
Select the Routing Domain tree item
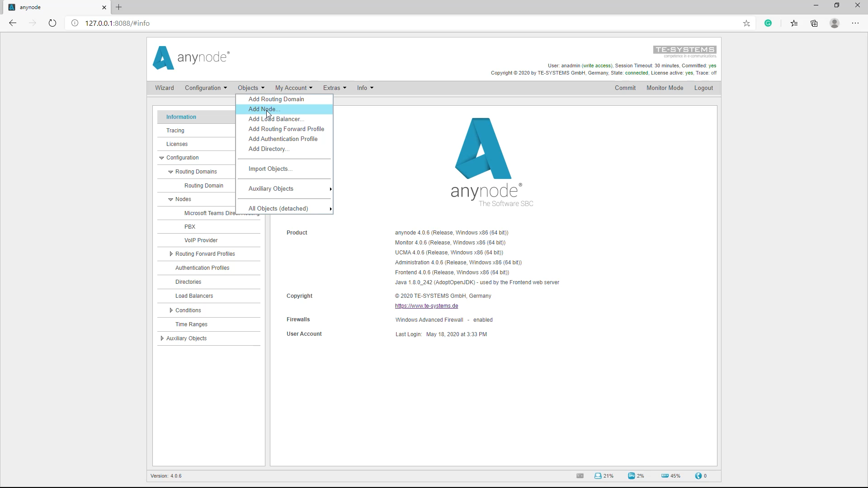tap(204, 186)
